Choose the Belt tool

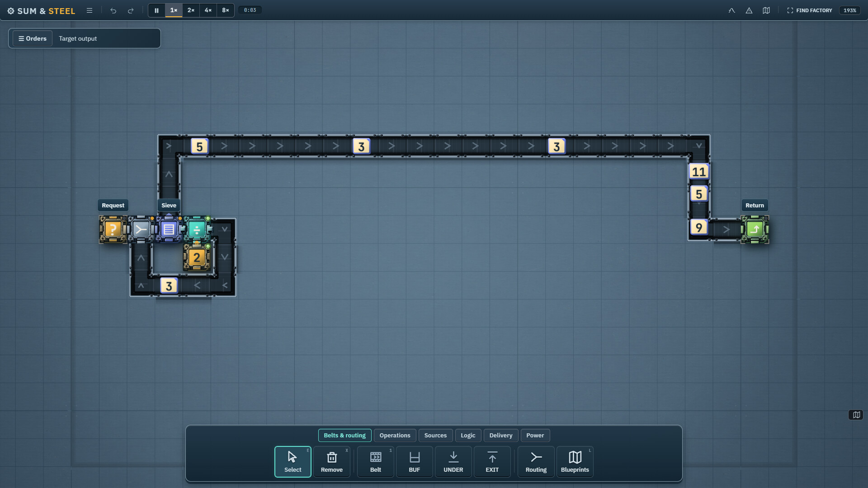(376, 461)
